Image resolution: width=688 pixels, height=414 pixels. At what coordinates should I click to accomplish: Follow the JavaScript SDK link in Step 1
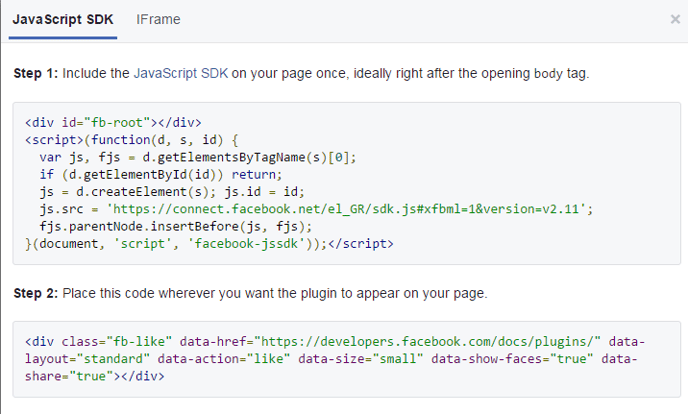(181, 73)
